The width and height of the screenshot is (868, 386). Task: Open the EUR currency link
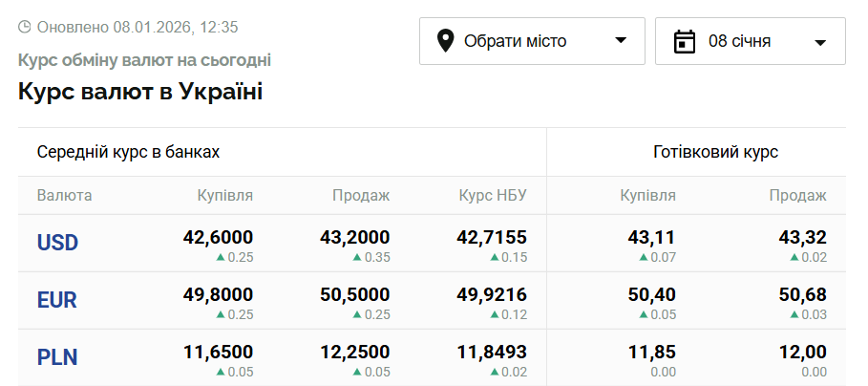(57, 300)
